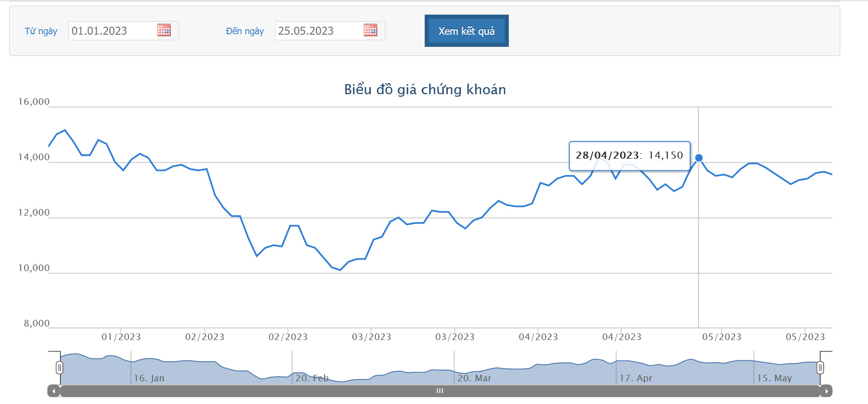Image resolution: width=868 pixels, height=404 pixels.
Task: Click the navigator scrollbar right arrow
Action: tap(826, 391)
